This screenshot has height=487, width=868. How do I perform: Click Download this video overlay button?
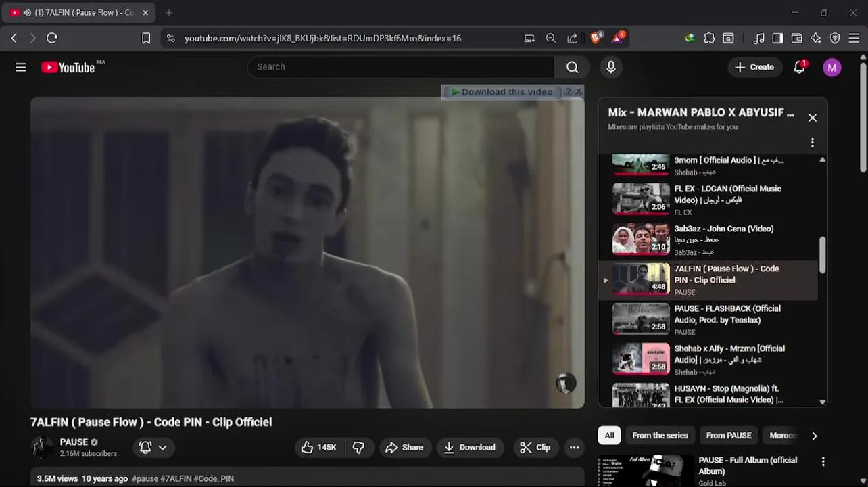point(502,91)
